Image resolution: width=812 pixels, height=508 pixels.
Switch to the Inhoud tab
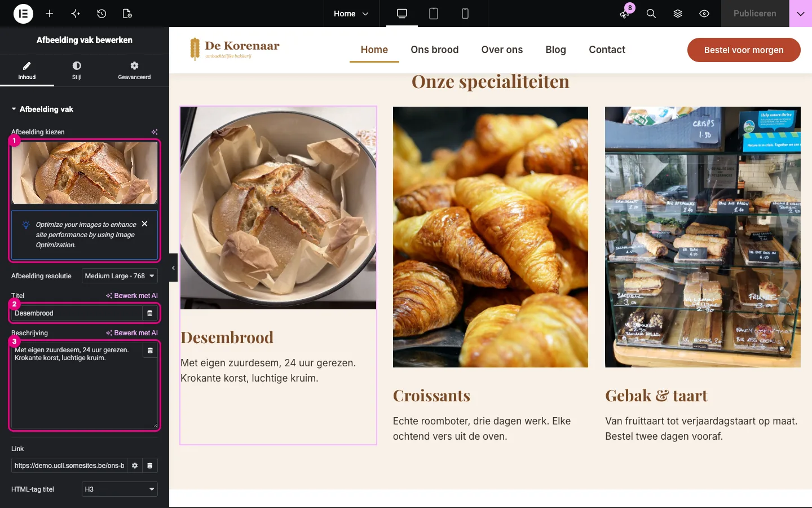tap(27, 71)
